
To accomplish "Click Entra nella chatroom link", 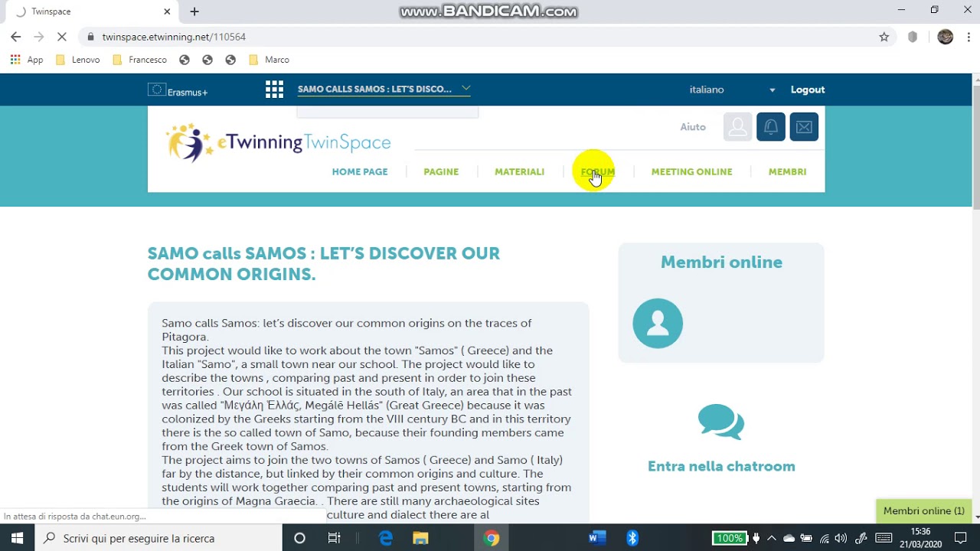I will (721, 466).
